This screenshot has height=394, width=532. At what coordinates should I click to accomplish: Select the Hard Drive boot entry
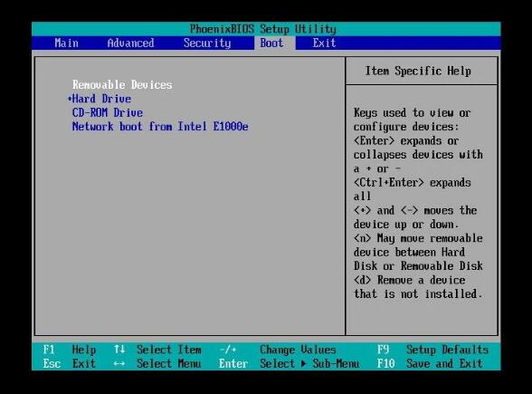point(101,99)
